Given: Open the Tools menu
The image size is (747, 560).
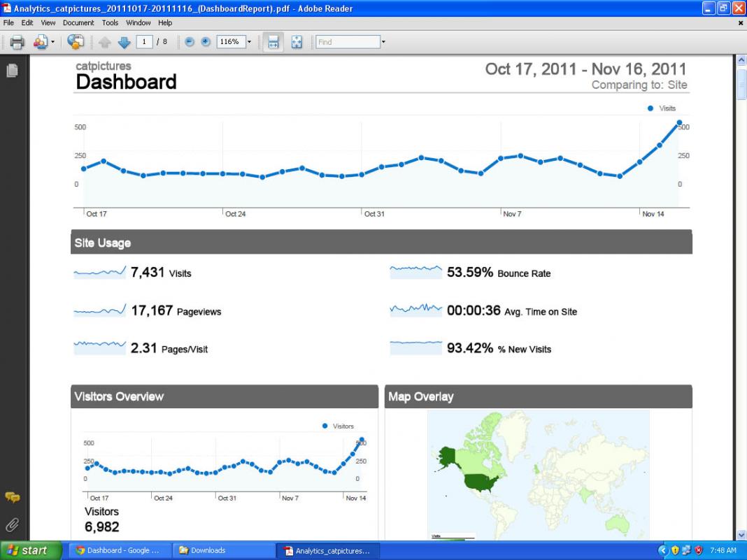Looking at the screenshot, I should pos(110,23).
